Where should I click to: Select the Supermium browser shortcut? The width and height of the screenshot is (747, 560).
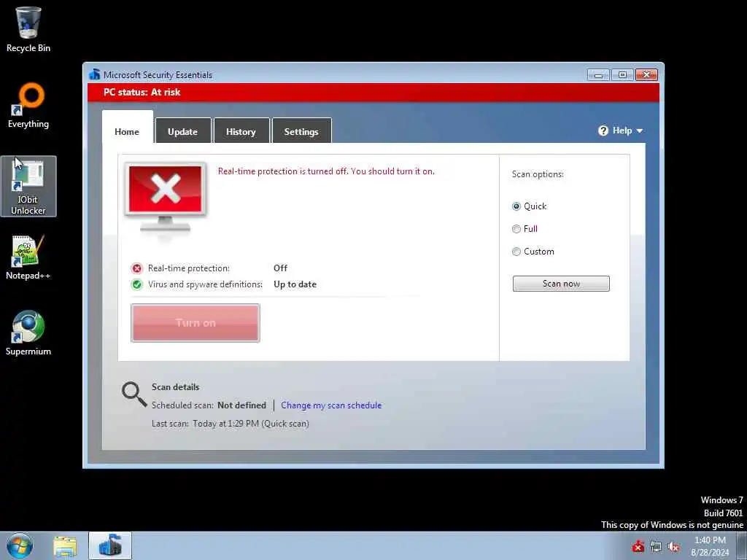[x=28, y=332]
